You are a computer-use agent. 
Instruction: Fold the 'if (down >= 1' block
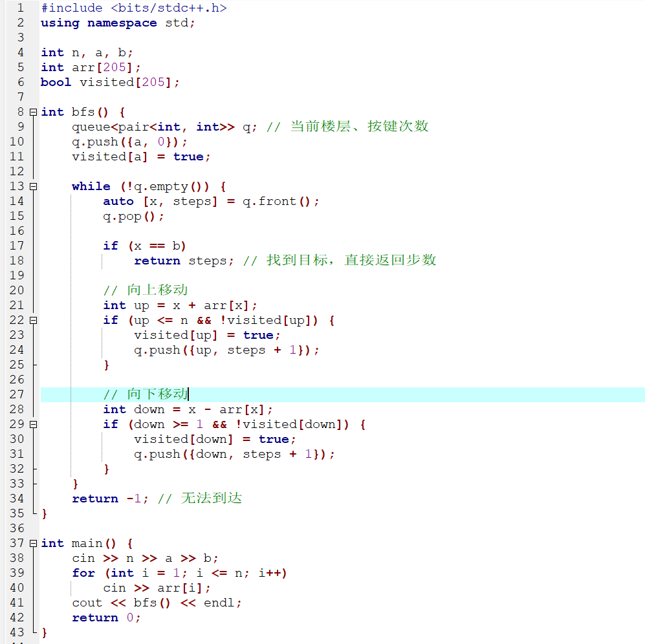[33, 424]
